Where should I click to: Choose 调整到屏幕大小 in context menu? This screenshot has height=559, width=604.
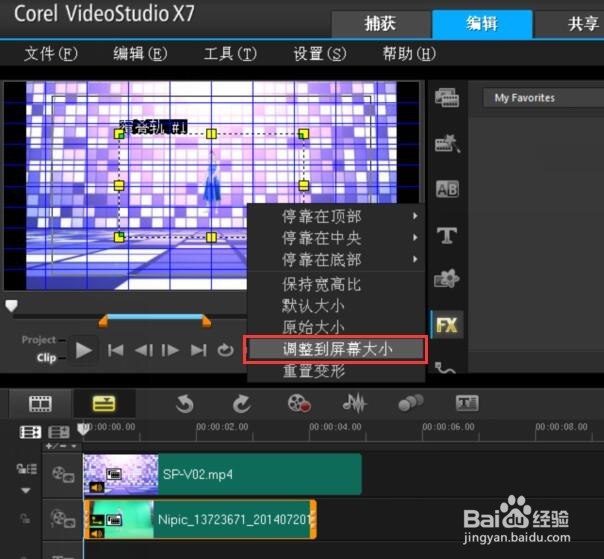(x=336, y=350)
